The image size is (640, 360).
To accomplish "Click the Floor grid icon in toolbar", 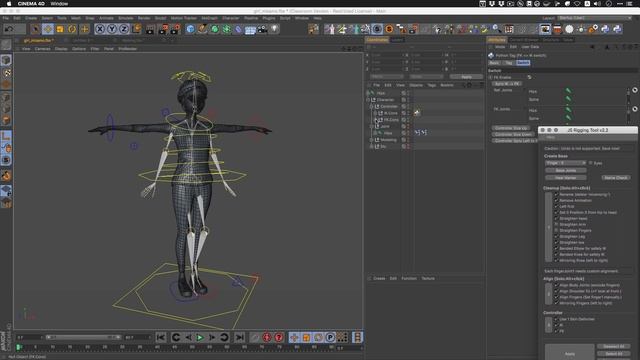I will tap(250, 29).
